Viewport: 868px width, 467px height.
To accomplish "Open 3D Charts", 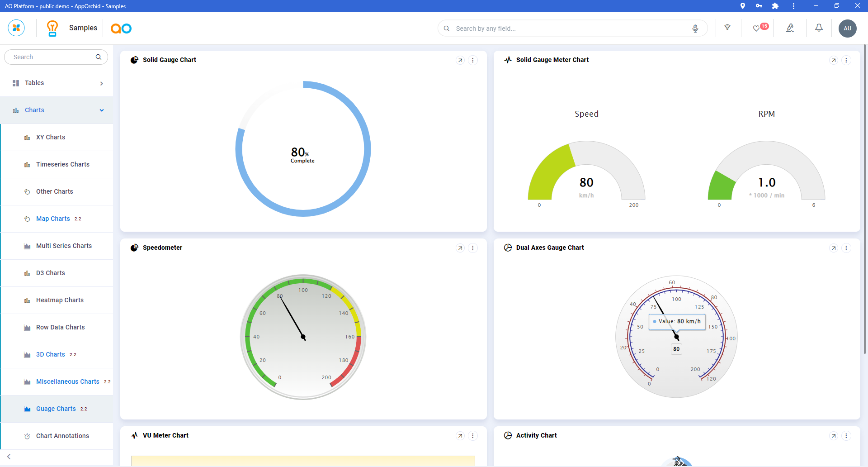I will 57,354.
